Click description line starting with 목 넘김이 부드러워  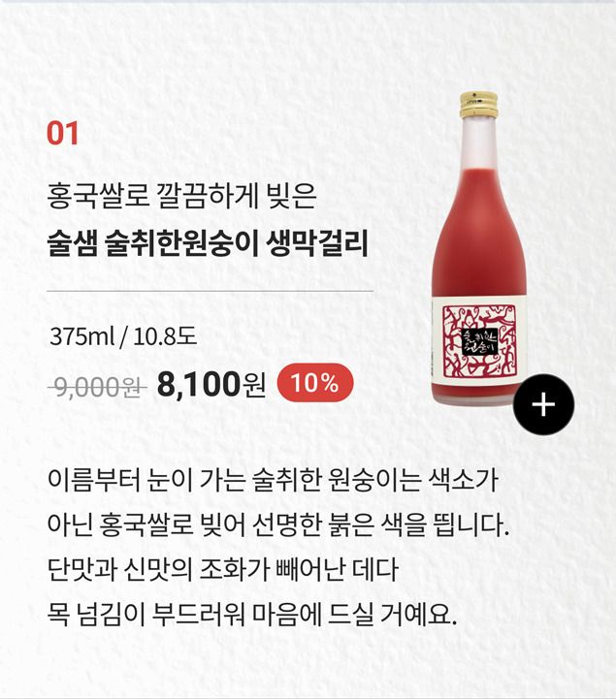252,614
